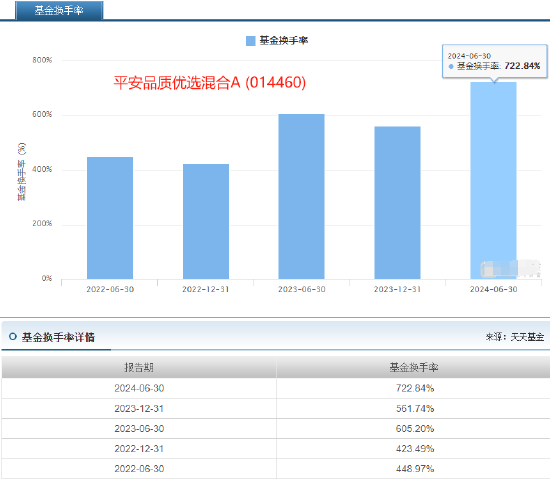Select table cell 561.74%
This screenshot has width=550, height=482.
click(x=415, y=409)
